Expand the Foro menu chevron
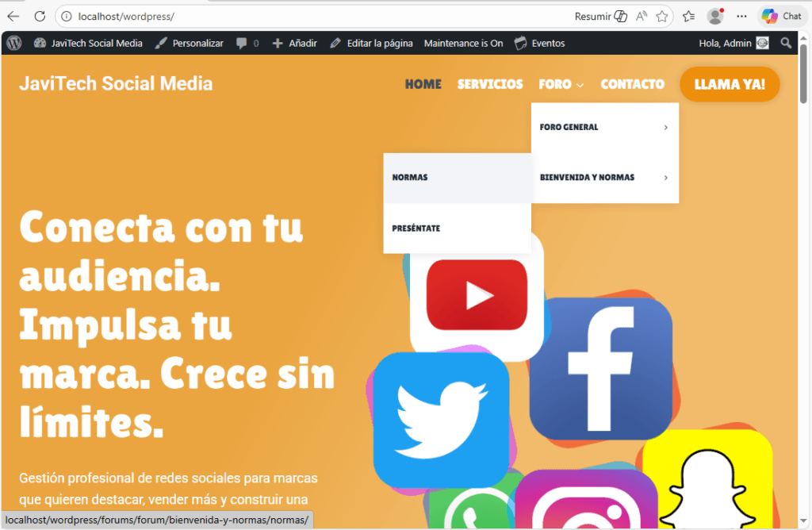Viewport: 812px width, 530px height. (580, 85)
